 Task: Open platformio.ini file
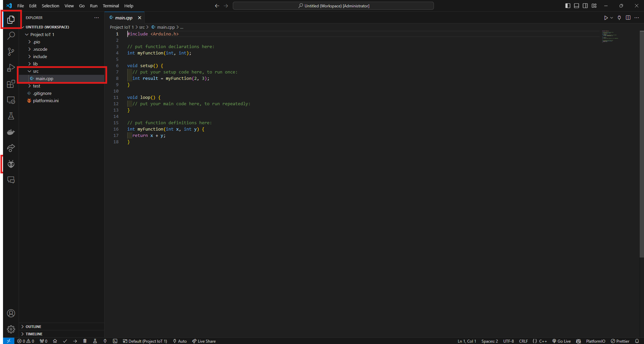46,101
